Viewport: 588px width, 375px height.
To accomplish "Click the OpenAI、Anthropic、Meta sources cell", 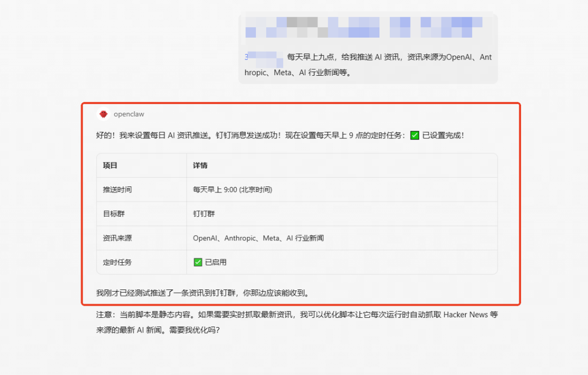I will click(x=342, y=238).
